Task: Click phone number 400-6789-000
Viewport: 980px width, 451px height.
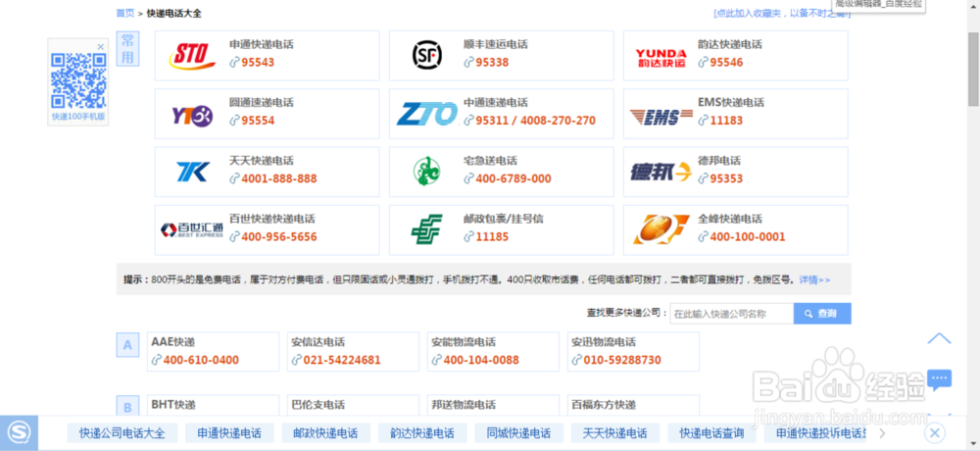Action: 514,178
